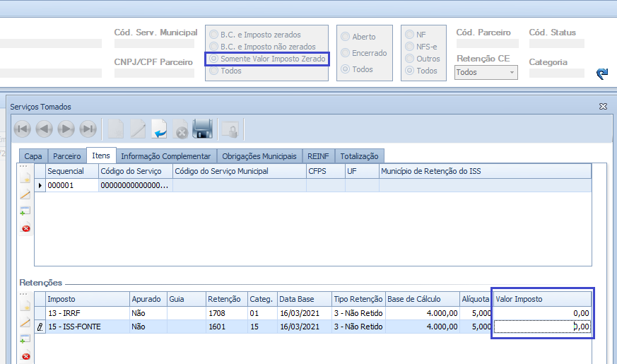
Task: Click the next record arrow button
Action: (66, 129)
